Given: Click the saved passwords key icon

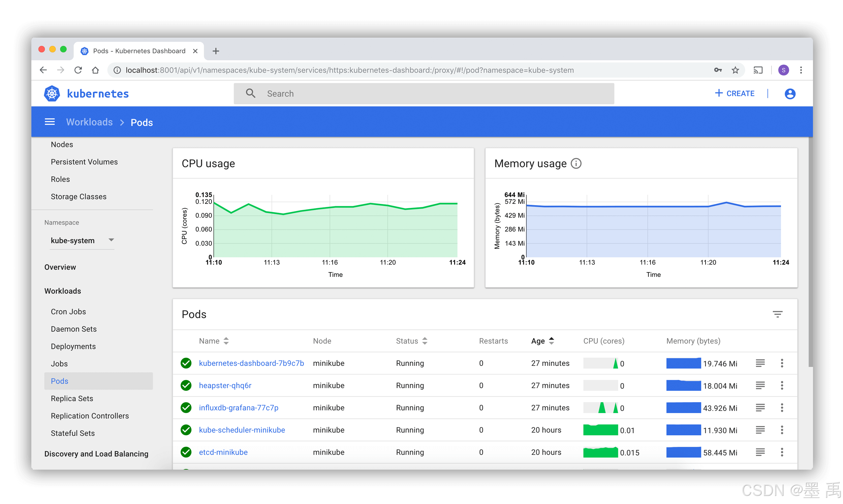Looking at the screenshot, I should click(718, 70).
